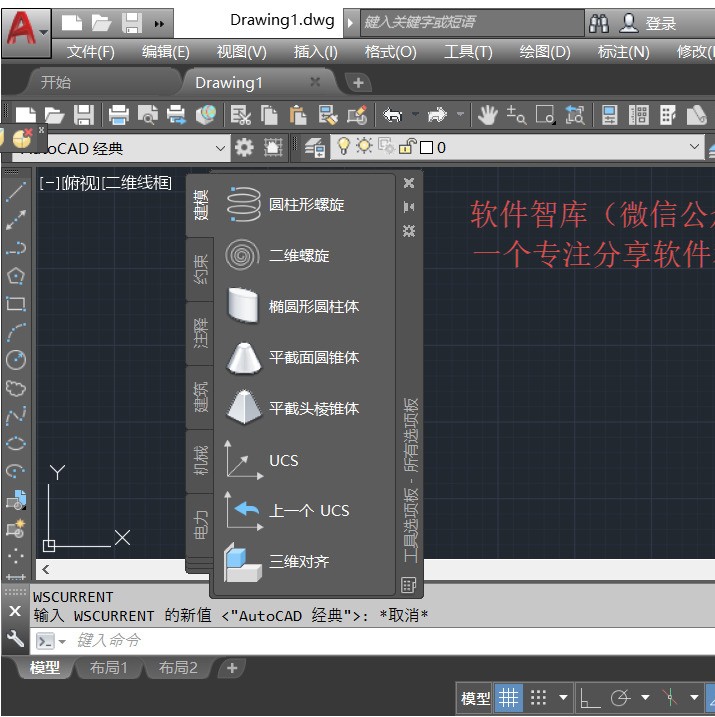Open the 绘图(D) menu

point(545,52)
